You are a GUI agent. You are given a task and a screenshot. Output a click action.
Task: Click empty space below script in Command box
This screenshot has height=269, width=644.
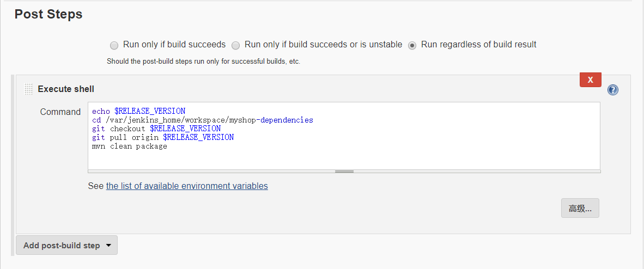[343, 159]
